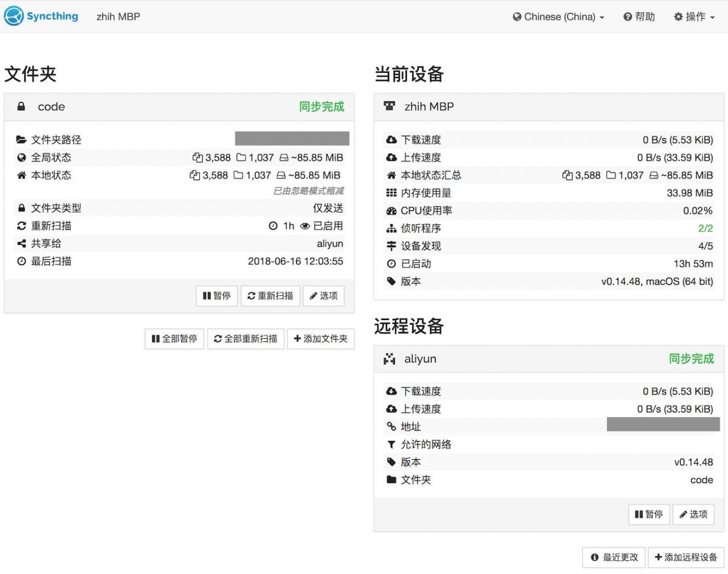
Task: Open the Chinese (China) language dropdown
Action: tap(558, 16)
